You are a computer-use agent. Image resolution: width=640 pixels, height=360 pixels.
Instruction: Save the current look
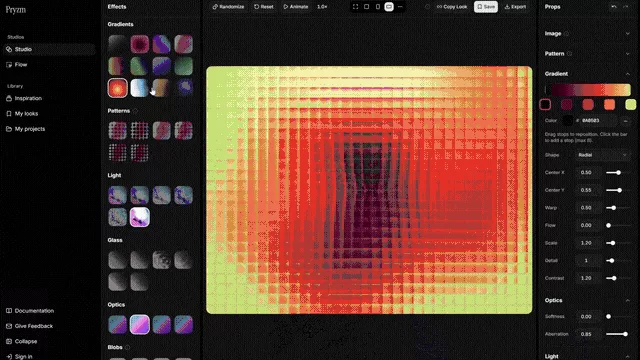click(x=486, y=7)
